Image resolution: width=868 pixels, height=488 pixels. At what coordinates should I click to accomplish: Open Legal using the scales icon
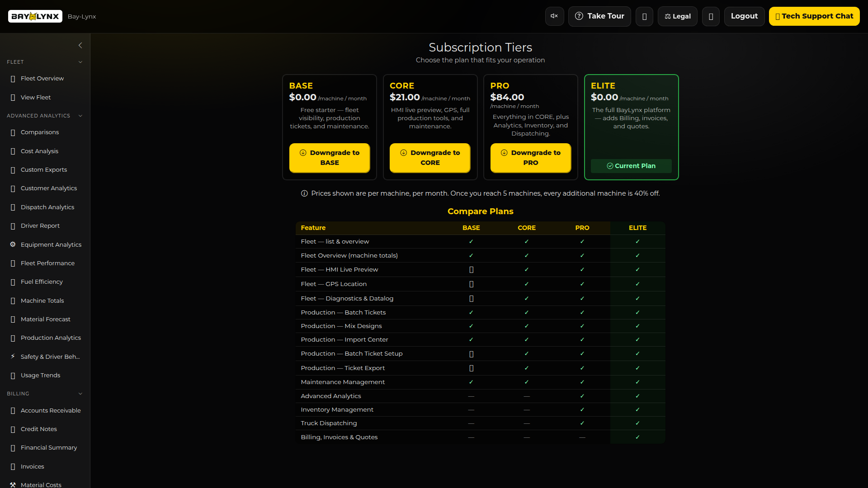(677, 16)
